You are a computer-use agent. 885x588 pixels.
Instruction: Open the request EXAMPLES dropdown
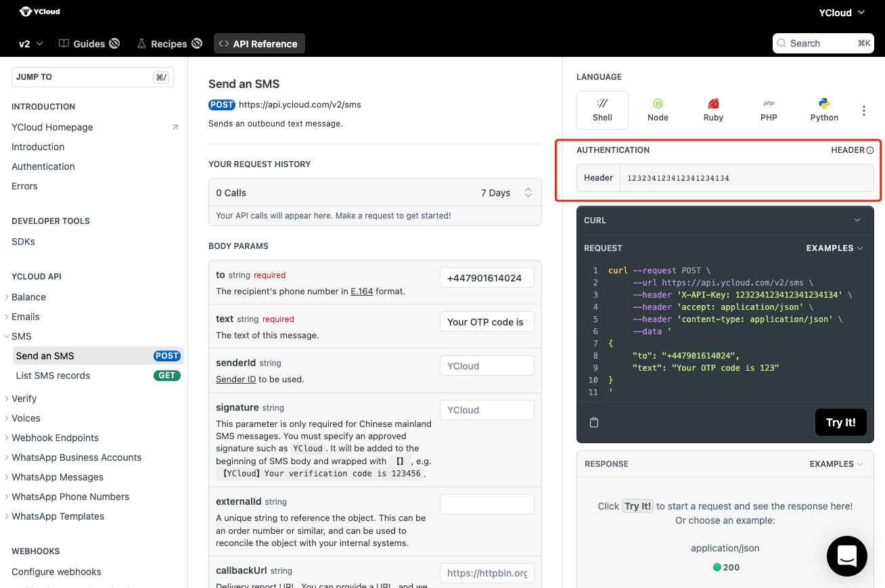[x=835, y=248]
